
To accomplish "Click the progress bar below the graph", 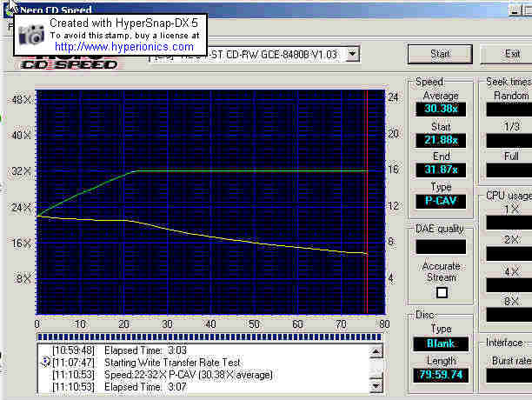I will pyautogui.click(x=209, y=337).
